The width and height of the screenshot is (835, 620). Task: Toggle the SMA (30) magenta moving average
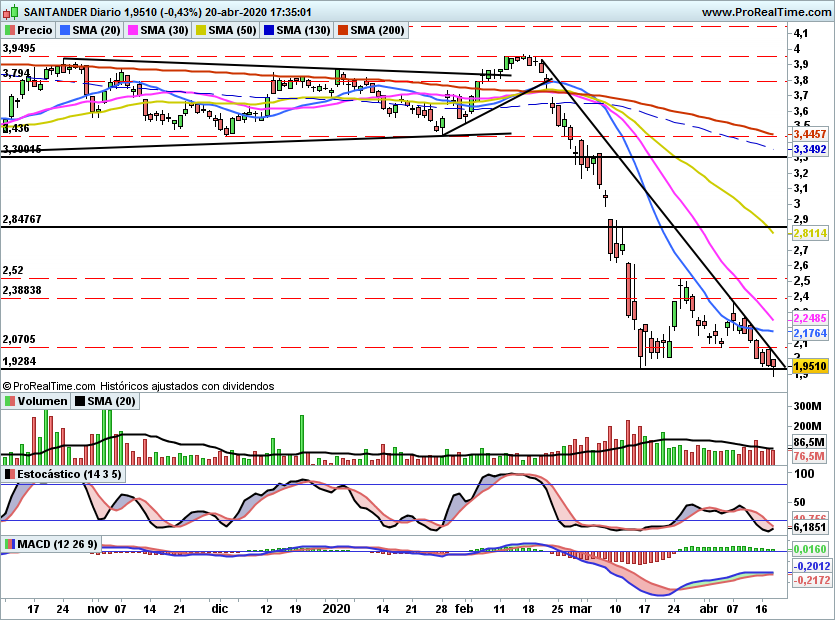158,30
